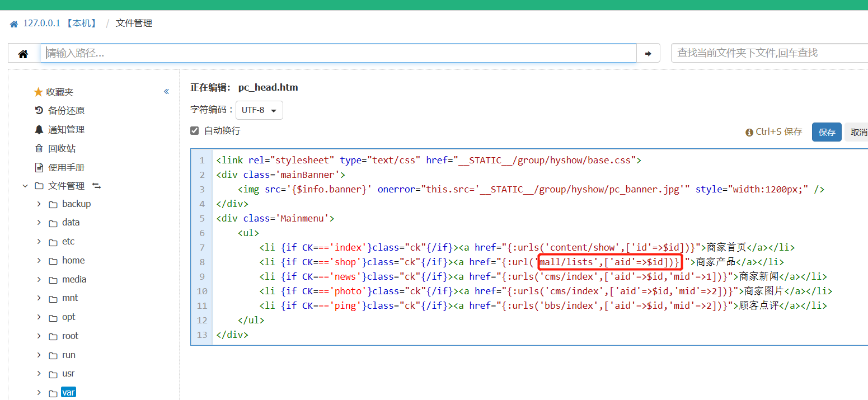The height and width of the screenshot is (400, 868).
Task: Expand the etc folder node
Action: click(x=39, y=242)
